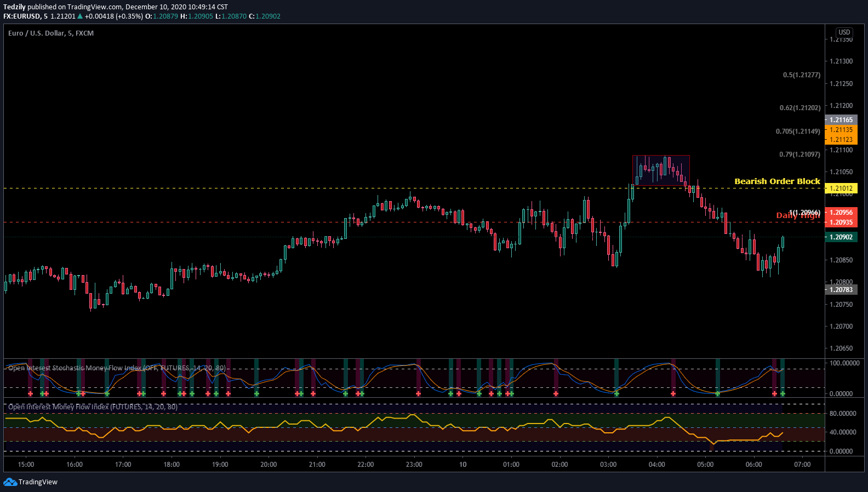Click the 19:00 time axis label

click(220, 465)
